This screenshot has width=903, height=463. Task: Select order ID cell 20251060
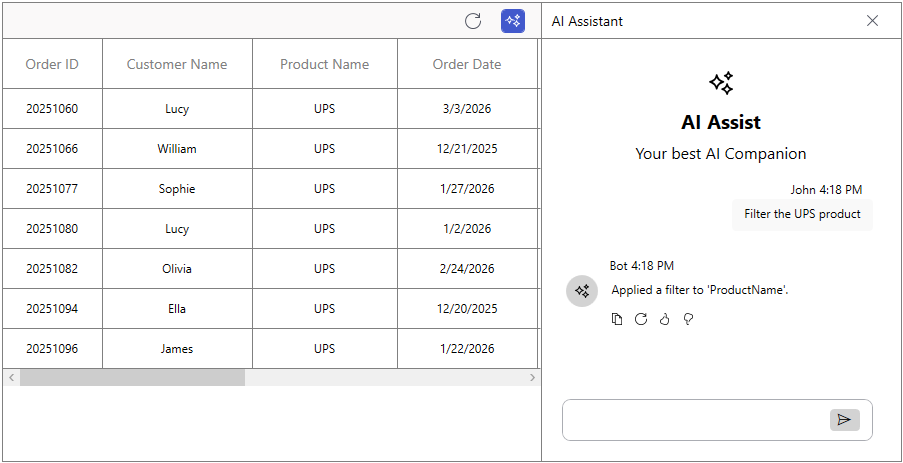click(52, 109)
